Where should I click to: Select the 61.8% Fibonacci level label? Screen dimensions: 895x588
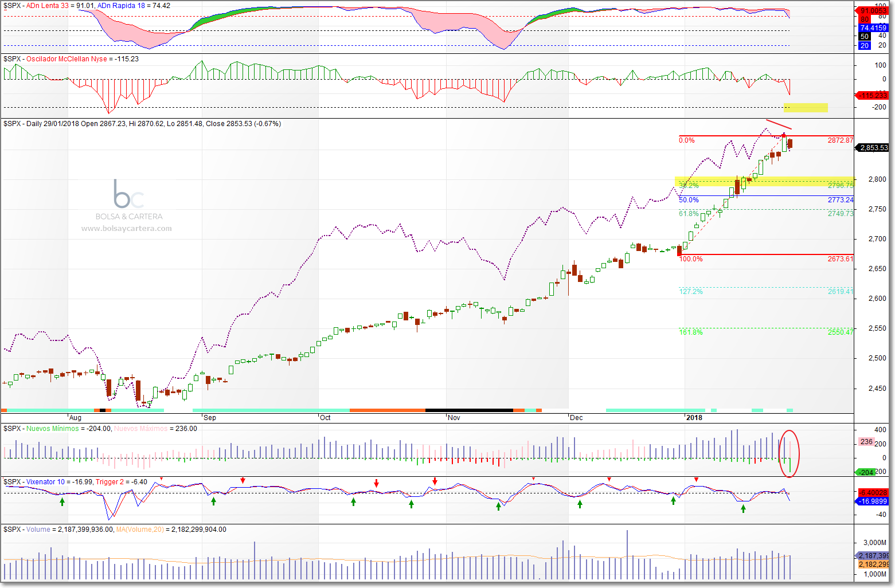coord(689,214)
